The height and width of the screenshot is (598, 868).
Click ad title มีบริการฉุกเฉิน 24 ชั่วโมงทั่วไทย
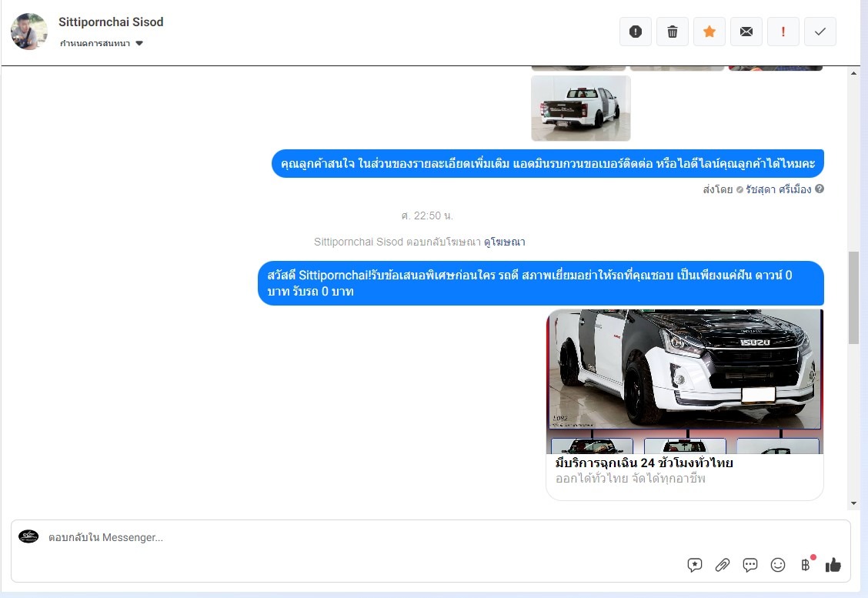point(644,463)
